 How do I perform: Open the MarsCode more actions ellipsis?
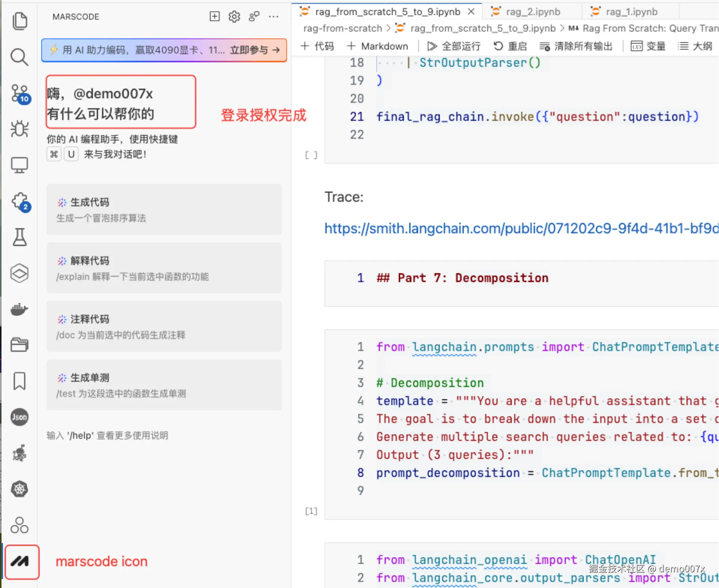(x=274, y=17)
